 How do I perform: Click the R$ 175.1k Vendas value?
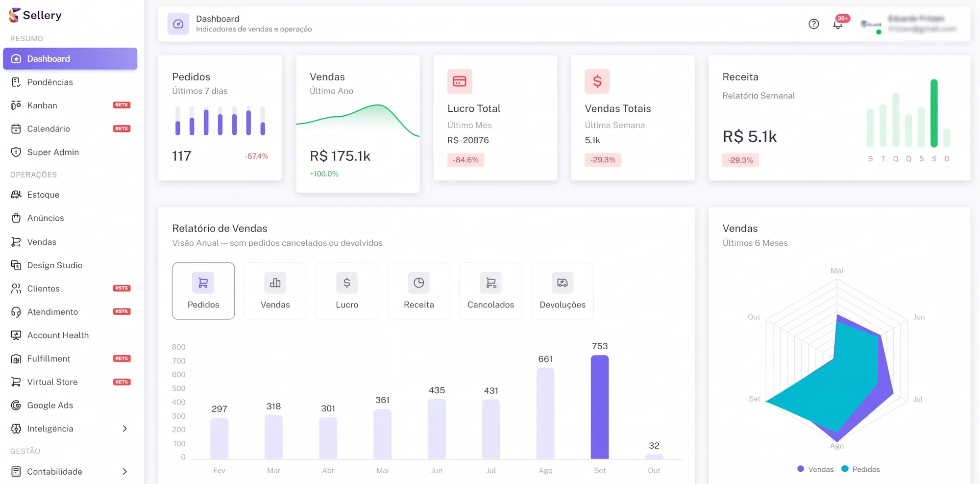(340, 156)
